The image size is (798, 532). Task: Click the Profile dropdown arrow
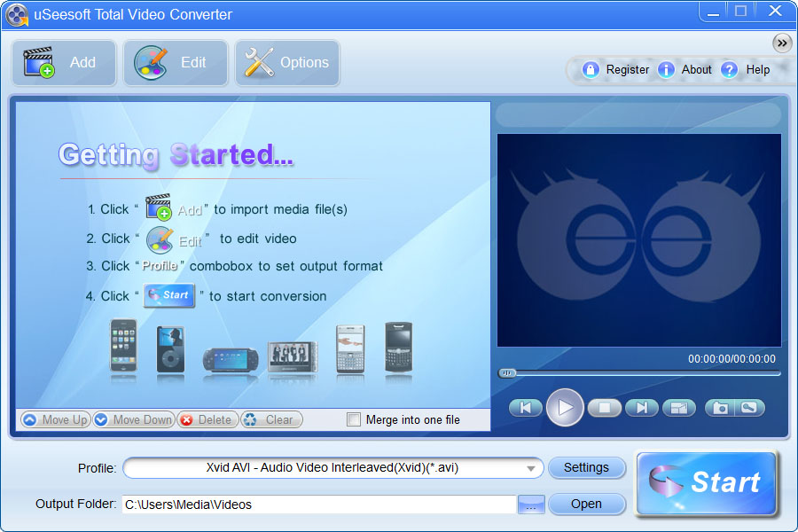pos(531,468)
